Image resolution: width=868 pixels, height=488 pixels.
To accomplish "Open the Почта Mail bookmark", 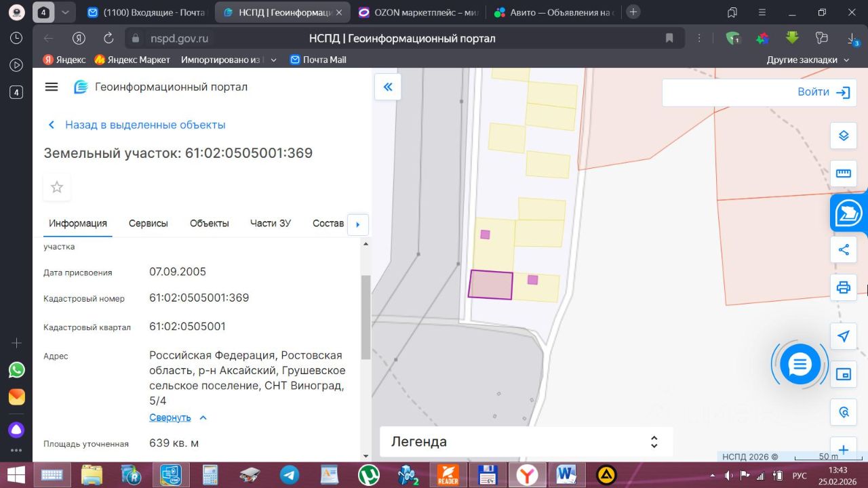I will [318, 60].
